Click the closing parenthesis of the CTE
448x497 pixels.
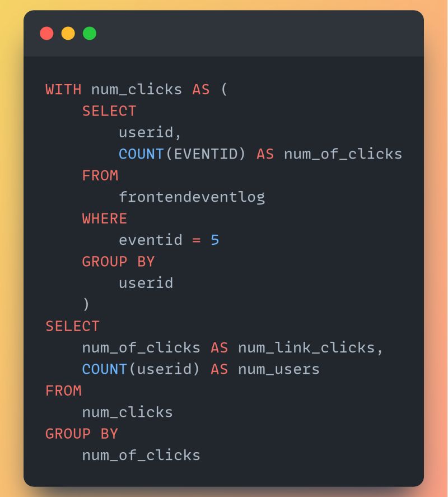pyautogui.click(x=86, y=304)
